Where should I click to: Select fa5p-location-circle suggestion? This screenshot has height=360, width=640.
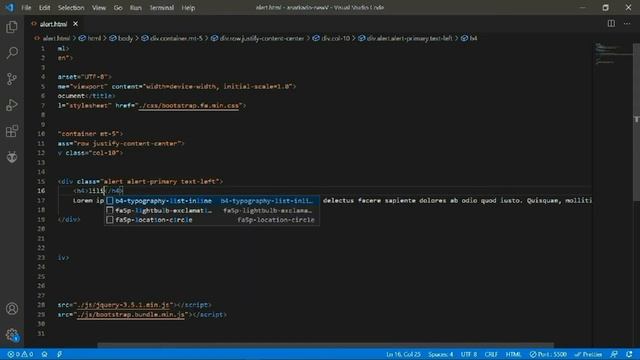click(212, 220)
